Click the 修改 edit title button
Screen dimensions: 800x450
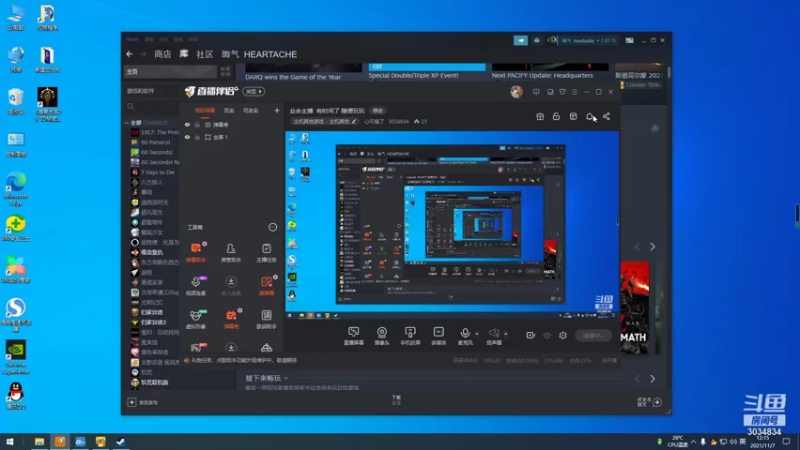[378, 111]
